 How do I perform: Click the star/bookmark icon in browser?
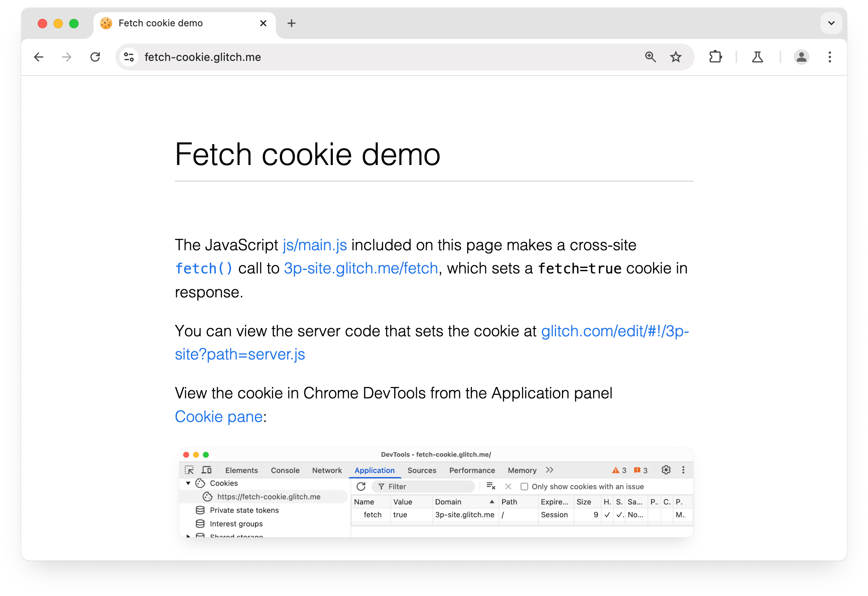click(676, 57)
